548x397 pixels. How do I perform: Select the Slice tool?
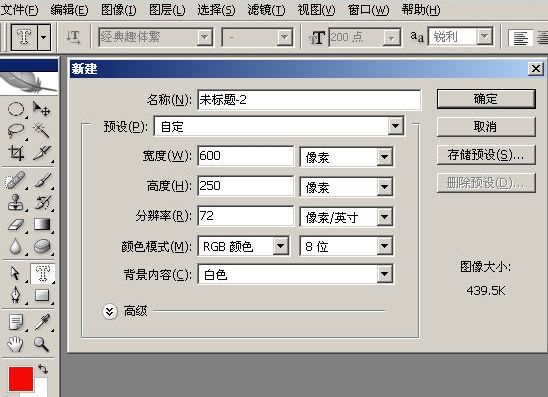(42, 153)
